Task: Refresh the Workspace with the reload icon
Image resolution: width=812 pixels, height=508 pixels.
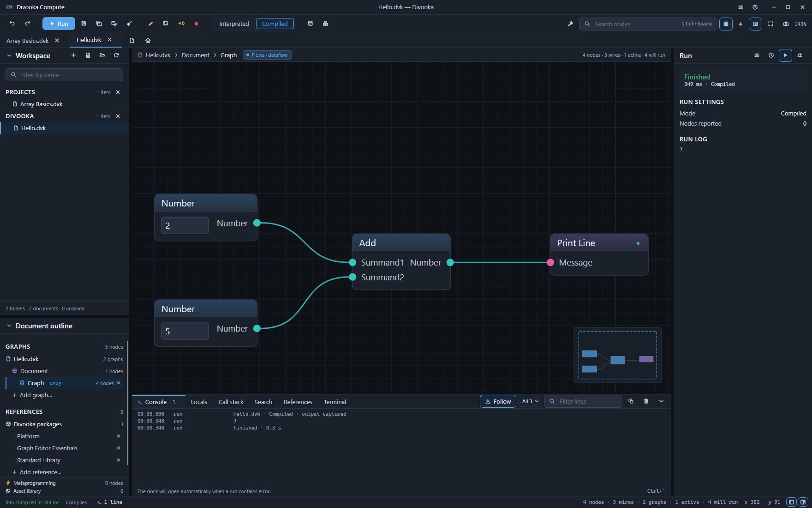Action: coord(117,55)
